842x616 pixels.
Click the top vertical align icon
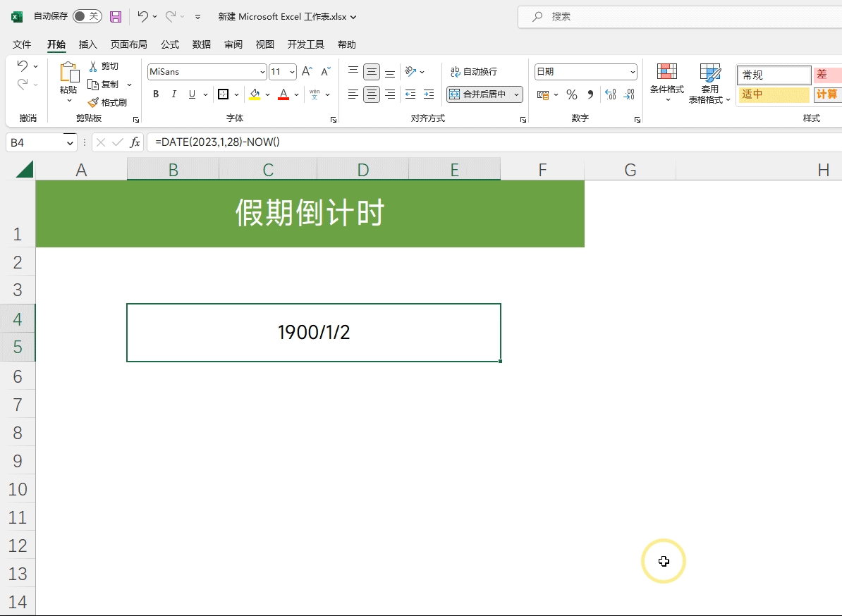(353, 71)
